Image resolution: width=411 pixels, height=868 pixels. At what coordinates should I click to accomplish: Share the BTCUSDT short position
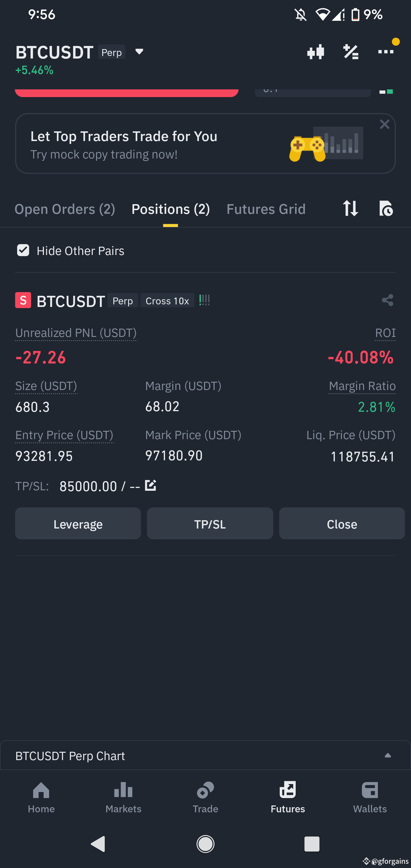[387, 300]
